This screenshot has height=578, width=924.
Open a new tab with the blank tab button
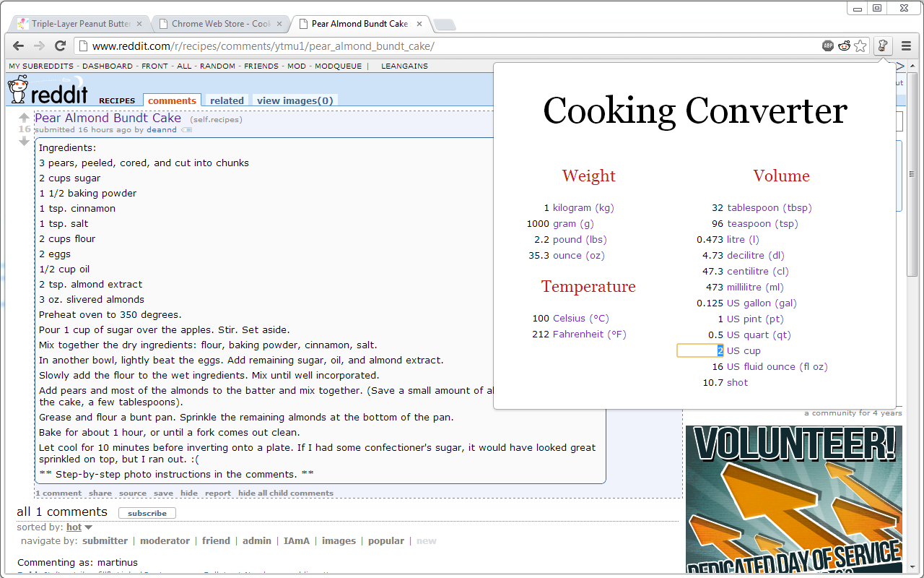(445, 25)
